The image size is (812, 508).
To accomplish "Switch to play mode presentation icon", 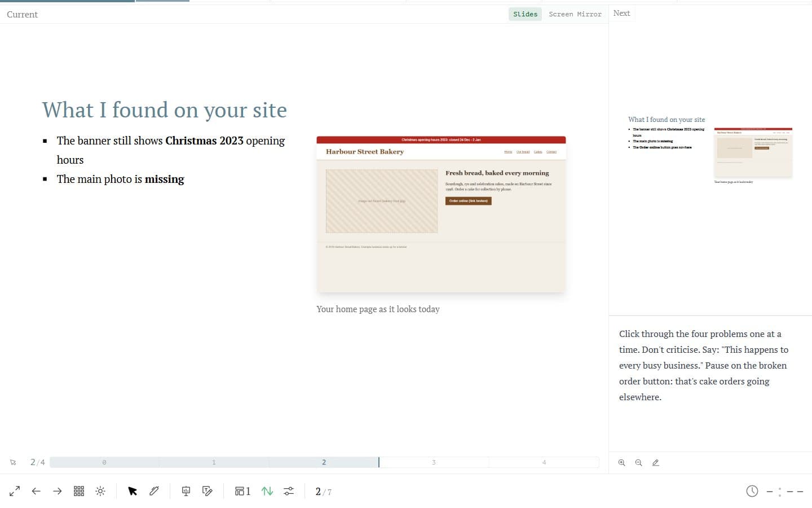I will 186,491.
